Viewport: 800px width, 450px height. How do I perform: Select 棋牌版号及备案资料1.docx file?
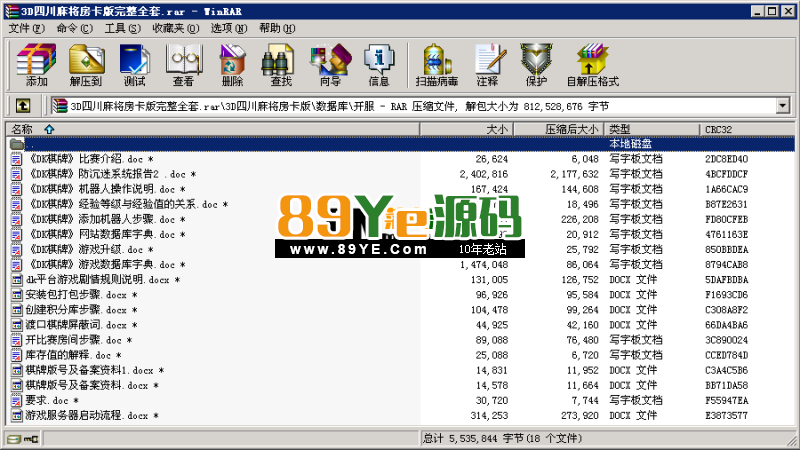[x=95, y=370]
